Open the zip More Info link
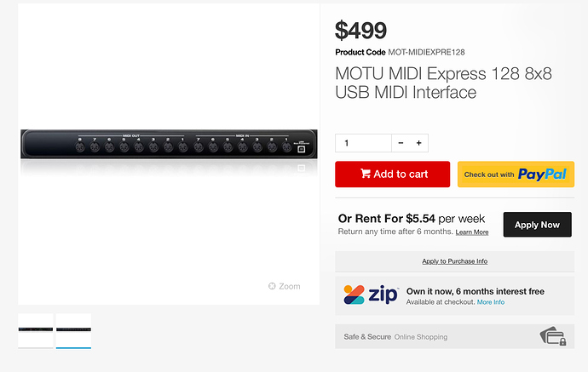 [490, 302]
